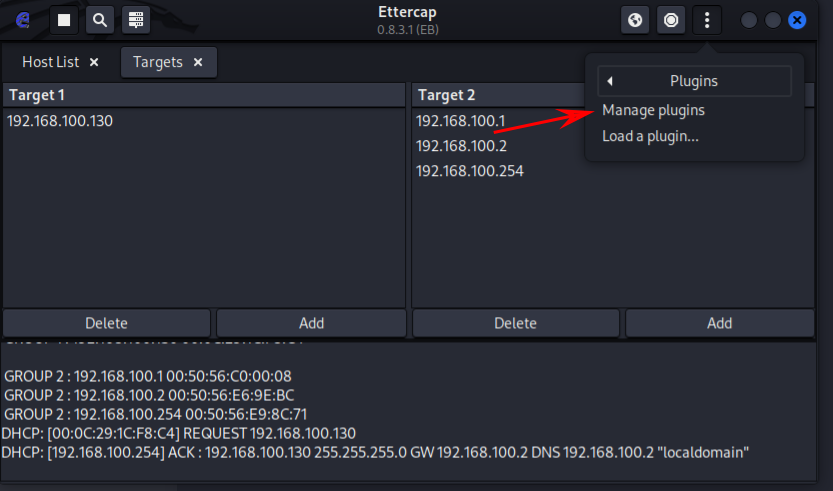This screenshot has height=491, width=833.
Task: Open the three-dot Ettercap menu
Action: click(707, 20)
